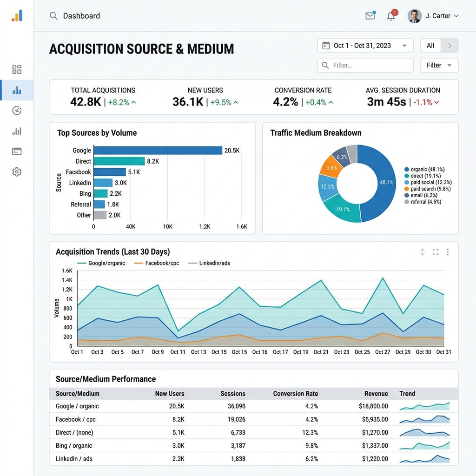
Task: Open the Google / organic row
Action: point(254,406)
